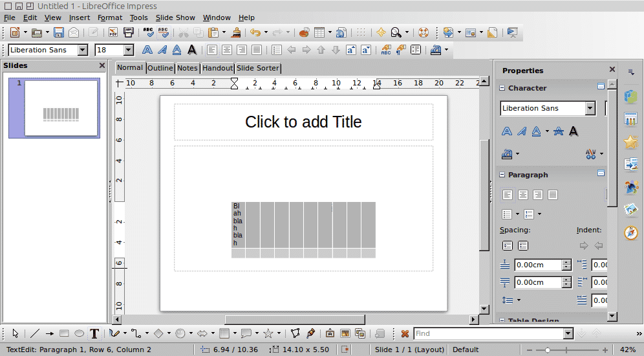644x356 pixels.
Task: Open the File menu
Action: click(10, 17)
